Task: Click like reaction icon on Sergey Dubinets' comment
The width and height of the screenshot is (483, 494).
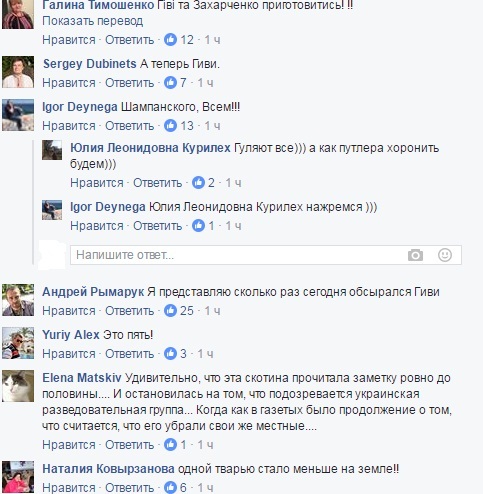Action: [170, 83]
